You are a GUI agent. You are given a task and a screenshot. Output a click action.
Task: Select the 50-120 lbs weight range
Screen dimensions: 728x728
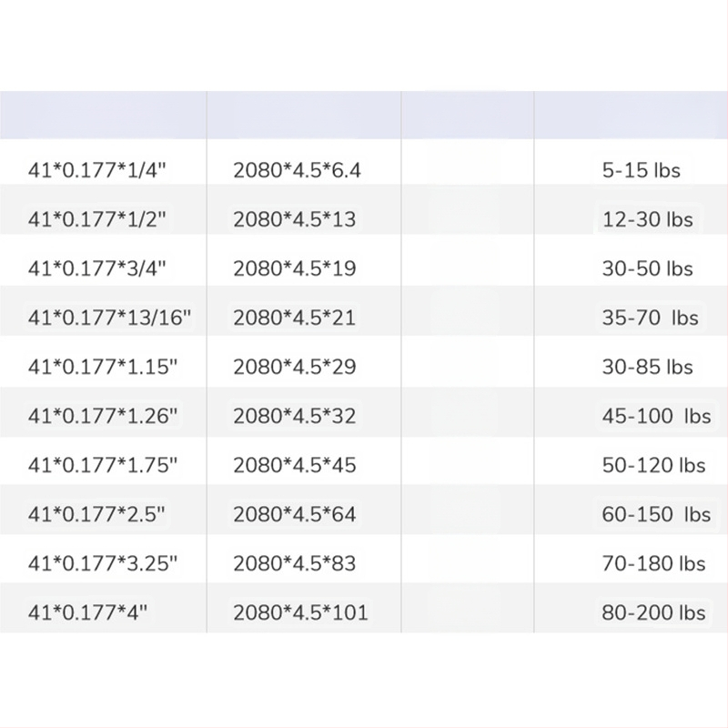click(653, 465)
